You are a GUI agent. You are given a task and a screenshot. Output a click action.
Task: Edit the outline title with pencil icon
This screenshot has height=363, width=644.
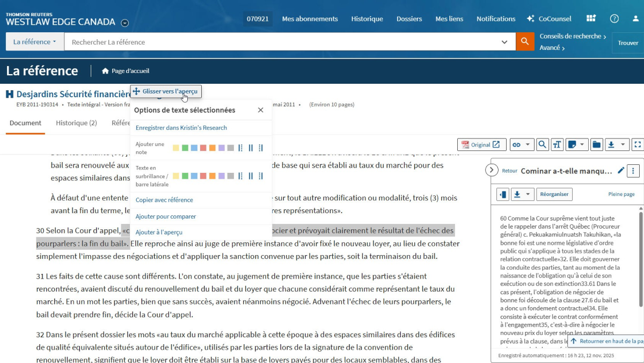[x=621, y=171]
